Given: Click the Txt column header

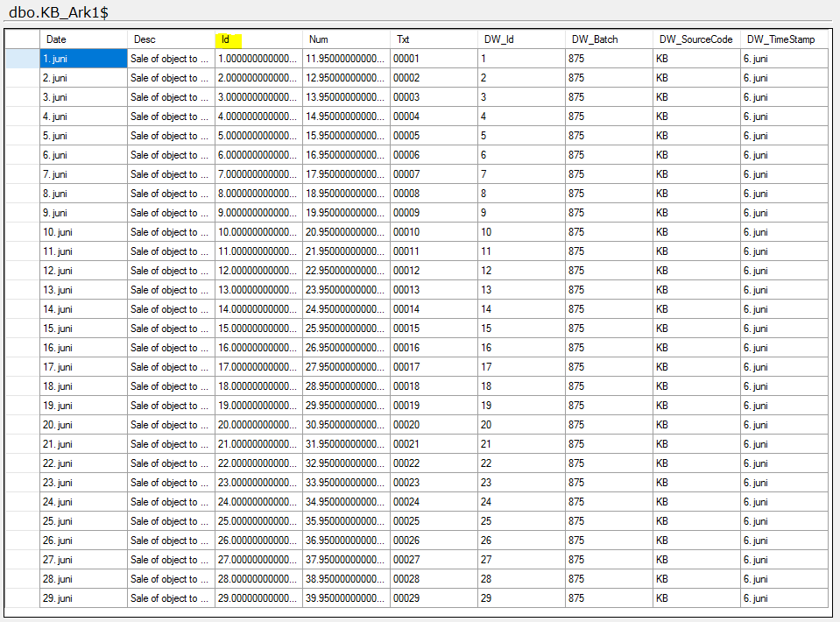Looking at the screenshot, I should pyautogui.click(x=434, y=39).
